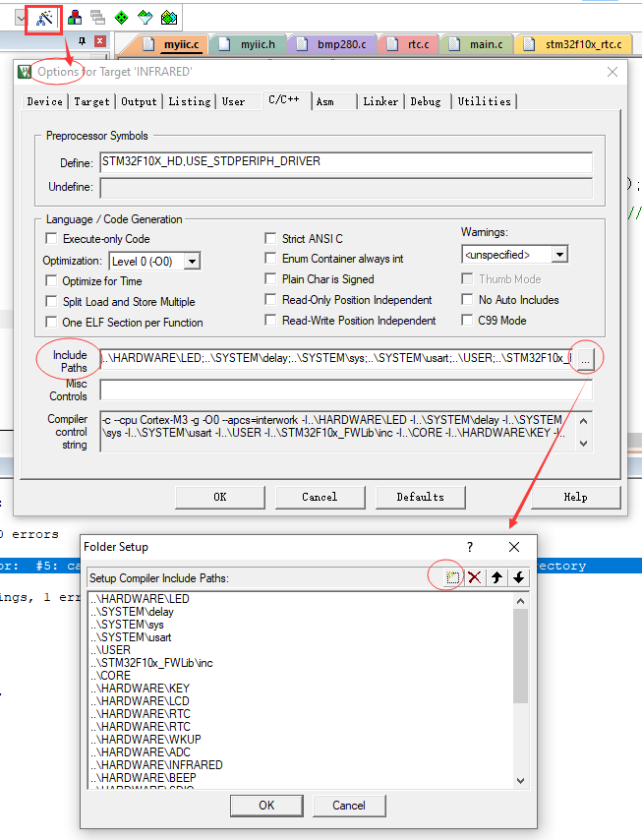Enable Strict ANSI C checkbox

point(271,238)
